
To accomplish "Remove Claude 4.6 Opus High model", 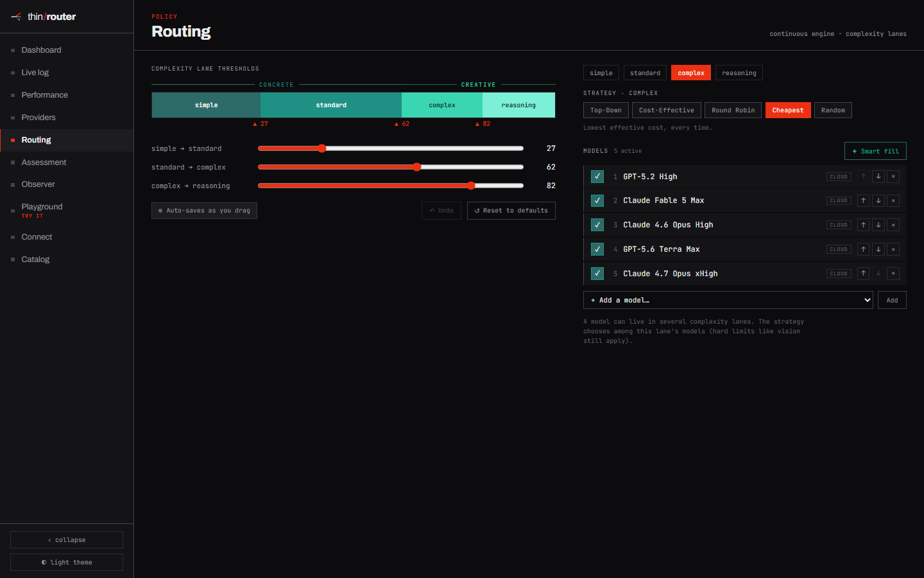I will pos(893,225).
